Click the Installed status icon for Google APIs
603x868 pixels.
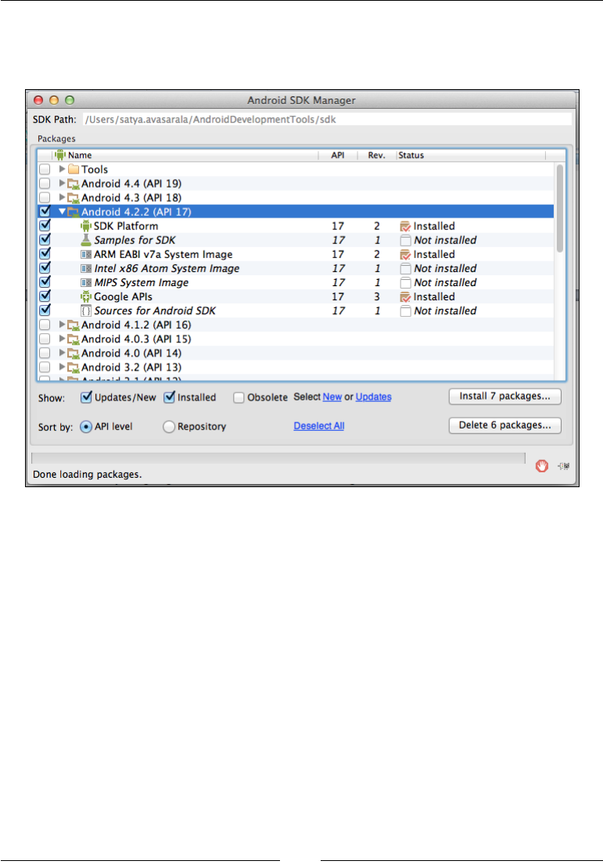(405, 297)
